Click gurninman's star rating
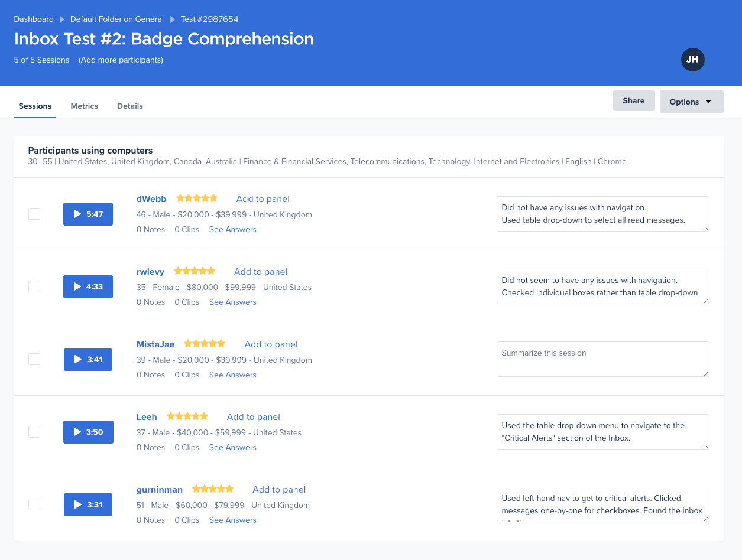742x560 pixels. tap(213, 489)
